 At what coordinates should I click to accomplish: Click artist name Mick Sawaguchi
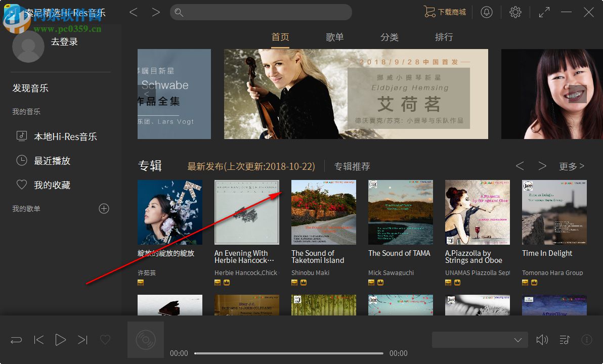391,272
